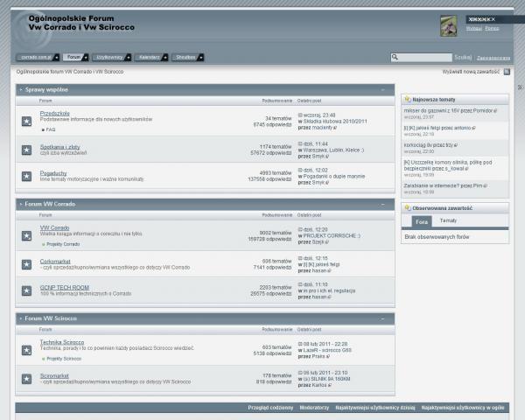
Task: Open the Przegląd codzienny footer link
Action: click(270, 408)
